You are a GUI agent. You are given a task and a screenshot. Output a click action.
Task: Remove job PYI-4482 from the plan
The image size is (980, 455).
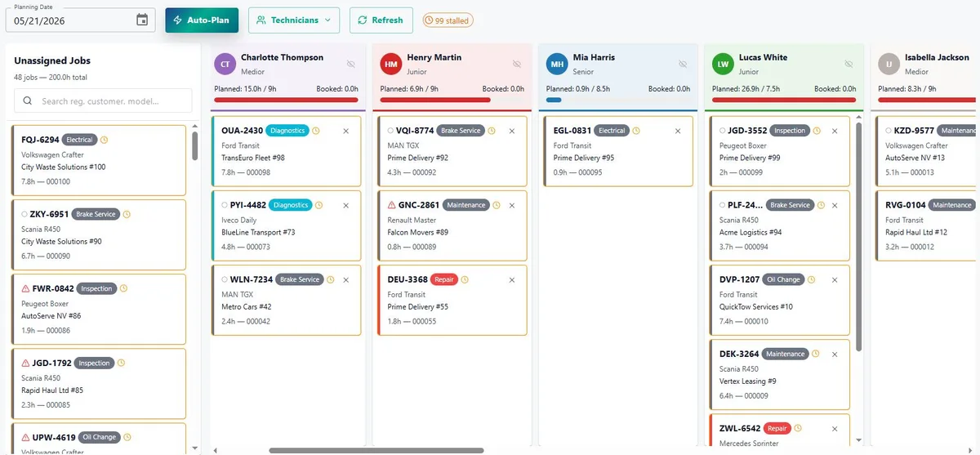(x=345, y=205)
